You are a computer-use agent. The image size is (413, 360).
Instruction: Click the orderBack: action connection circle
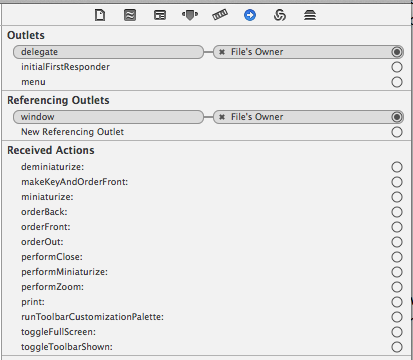coord(397,212)
